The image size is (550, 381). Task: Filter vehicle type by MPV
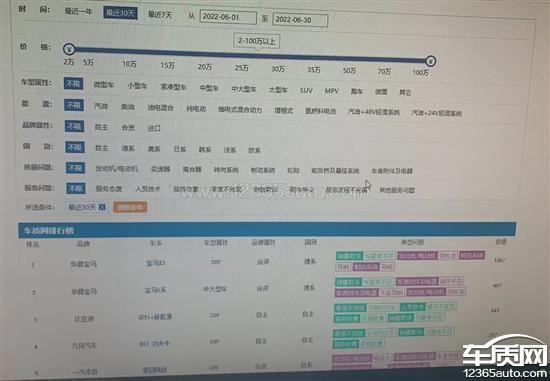(x=331, y=91)
